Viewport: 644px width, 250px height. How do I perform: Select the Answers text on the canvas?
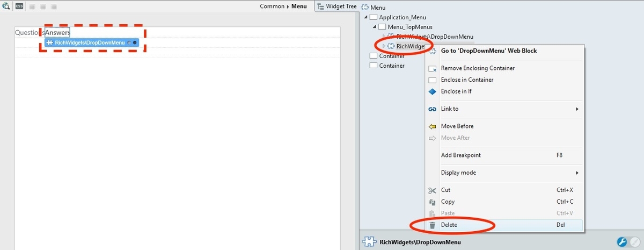click(58, 32)
